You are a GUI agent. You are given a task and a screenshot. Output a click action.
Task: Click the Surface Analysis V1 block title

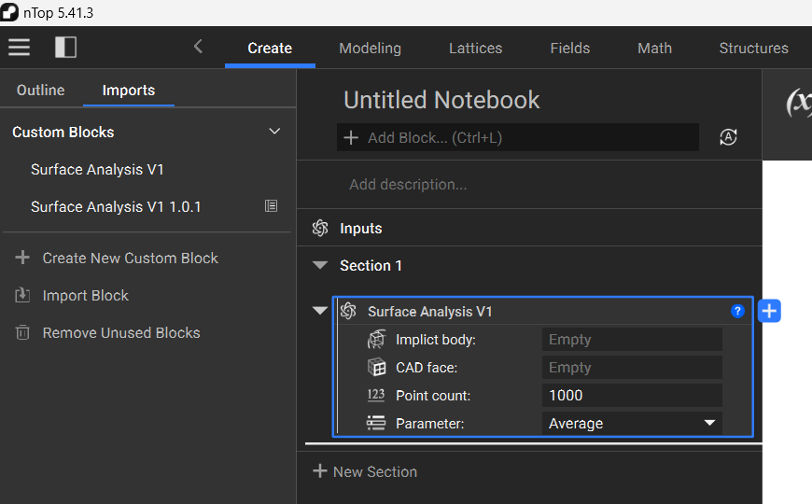click(x=430, y=312)
